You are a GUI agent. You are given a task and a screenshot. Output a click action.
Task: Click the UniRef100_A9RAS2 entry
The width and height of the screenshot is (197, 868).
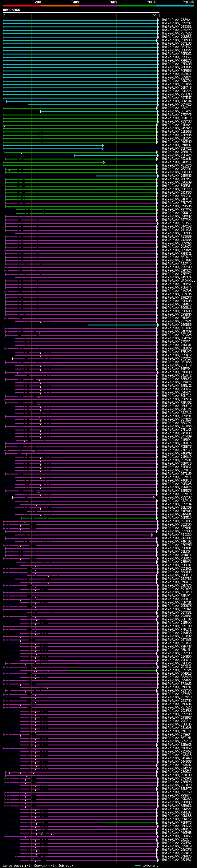176,806
